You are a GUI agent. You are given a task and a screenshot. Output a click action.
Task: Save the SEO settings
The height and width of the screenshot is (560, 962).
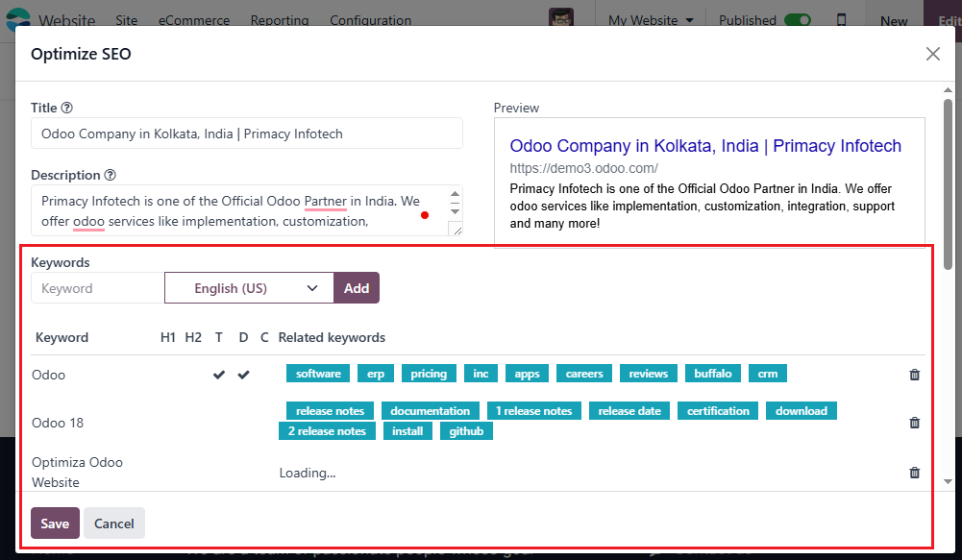pyautogui.click(x=55, y=523)
